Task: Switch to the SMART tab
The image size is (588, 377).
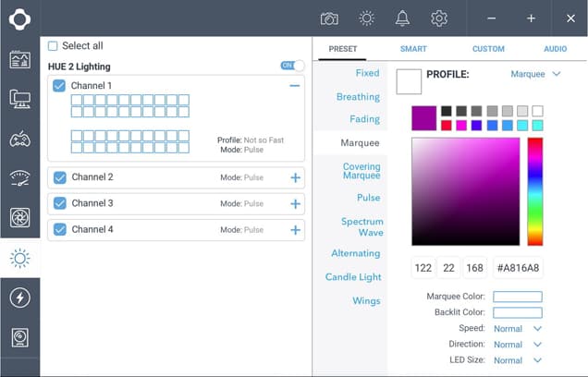Action: 413,49
